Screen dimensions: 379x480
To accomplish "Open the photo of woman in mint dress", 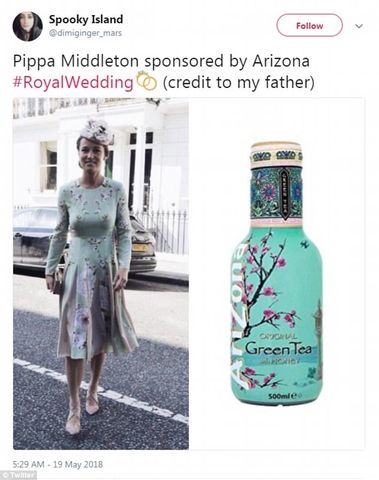I will (x=101, y=274).
